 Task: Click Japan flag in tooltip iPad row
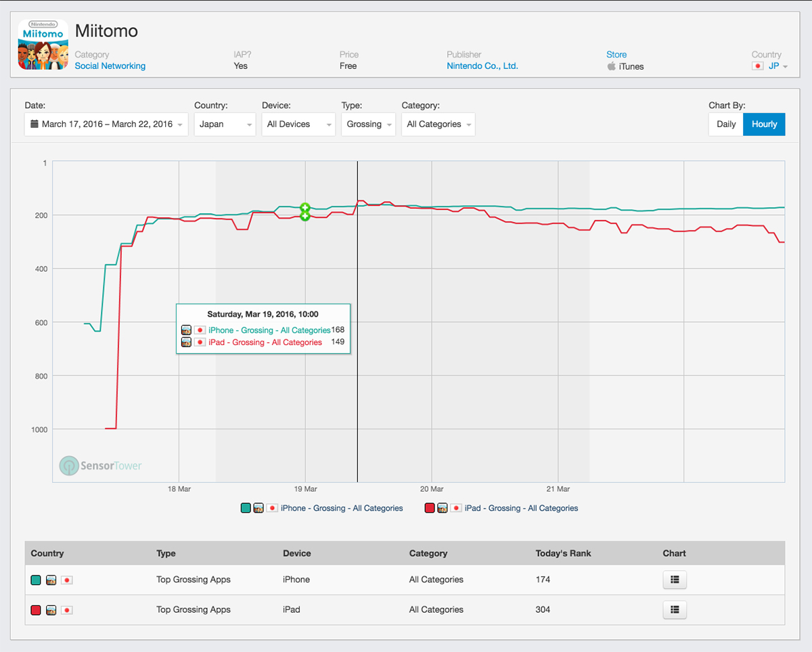(x=200, y=342)
